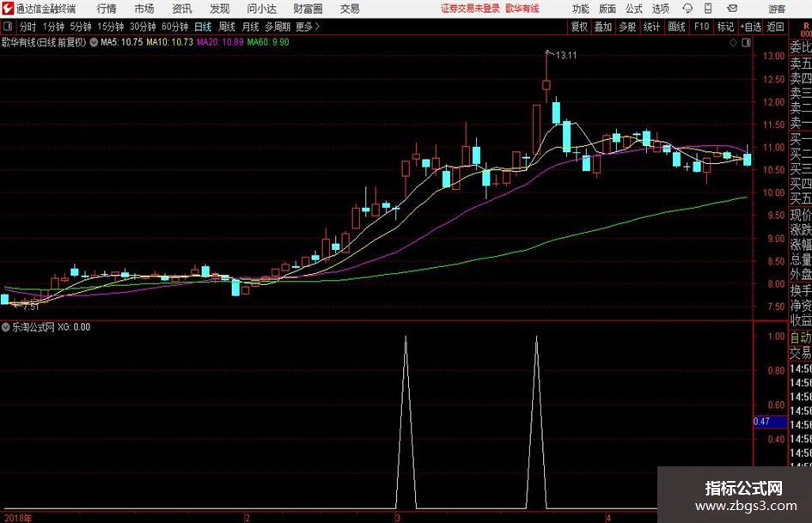Viewport: 812px width, 523px height.
Task: Switch to 30分钟 period
Action: click(x=143, y=27)
